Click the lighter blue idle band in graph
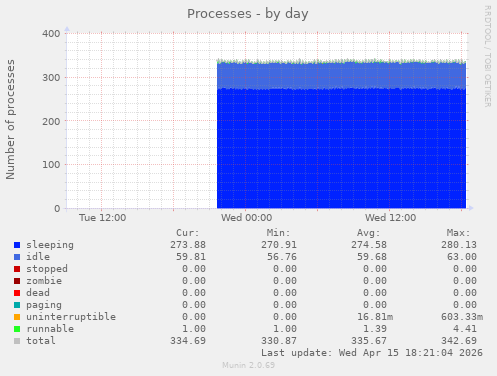 [341, 76]
